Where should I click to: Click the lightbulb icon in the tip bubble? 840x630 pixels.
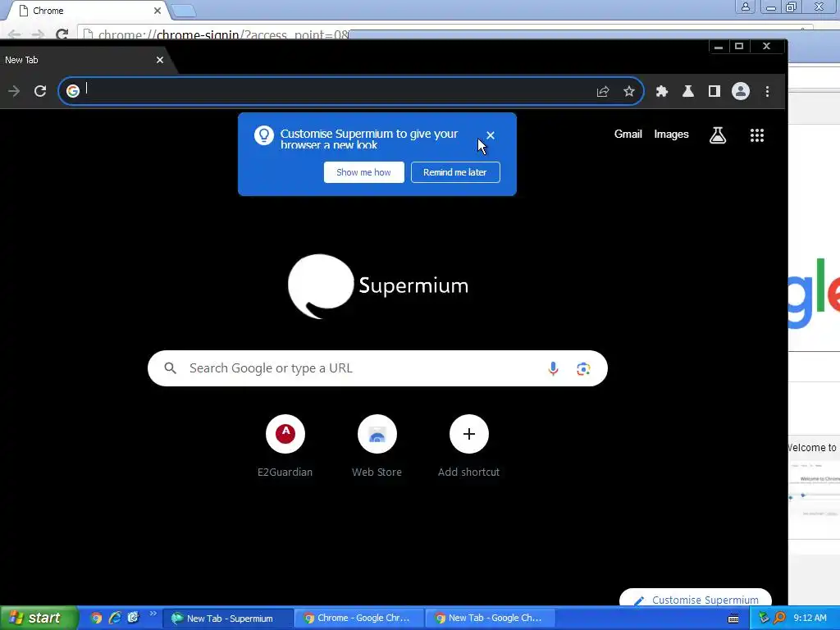pyautogui.click(x=263, y=135)
